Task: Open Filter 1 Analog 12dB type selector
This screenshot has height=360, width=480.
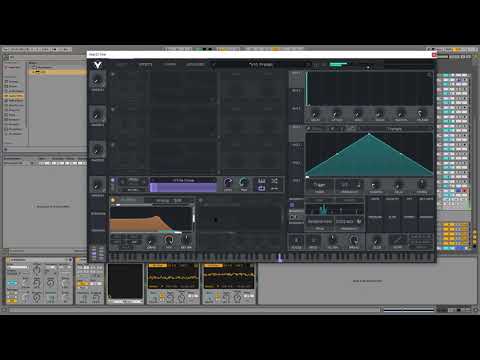Action: coord(169,200)
